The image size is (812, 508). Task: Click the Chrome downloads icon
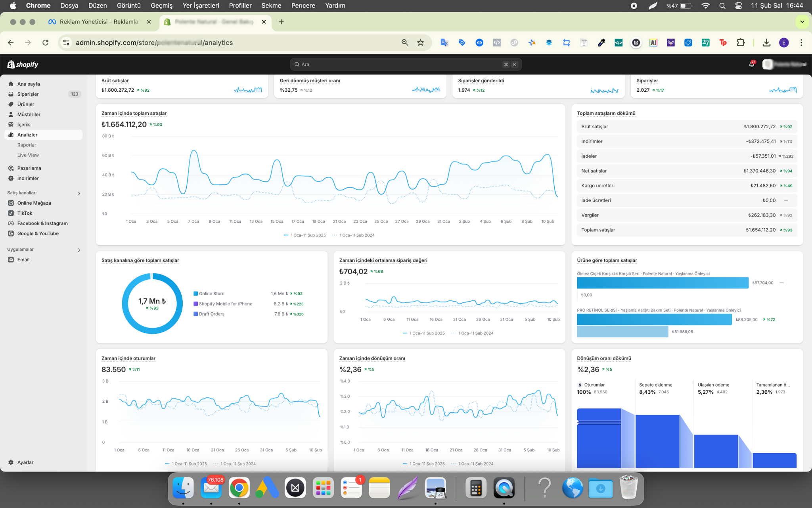pyautogui.click(x=766, y=42)
